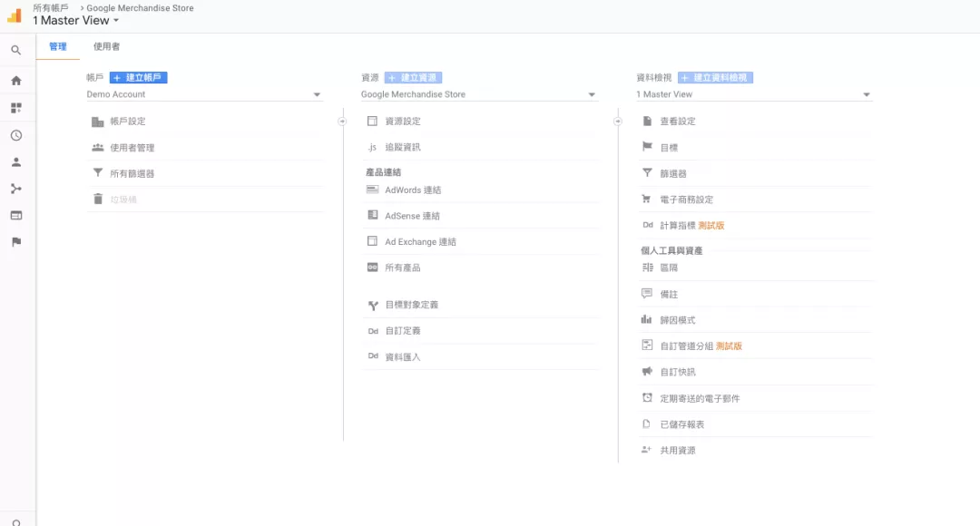The height and width of the screenshot is (526, 980).
Task: Click the square icon beside 資源設定
Action: (x=373, y=121)
